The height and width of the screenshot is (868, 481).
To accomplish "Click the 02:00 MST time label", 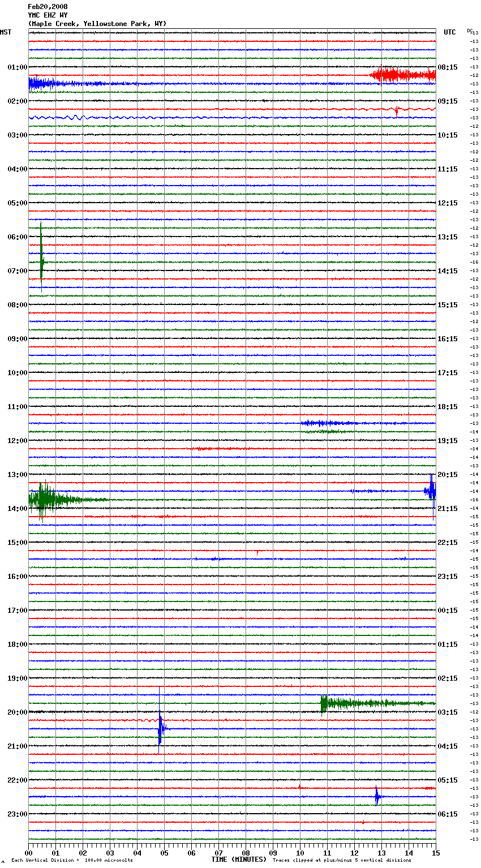I will [x=18, y=101].
